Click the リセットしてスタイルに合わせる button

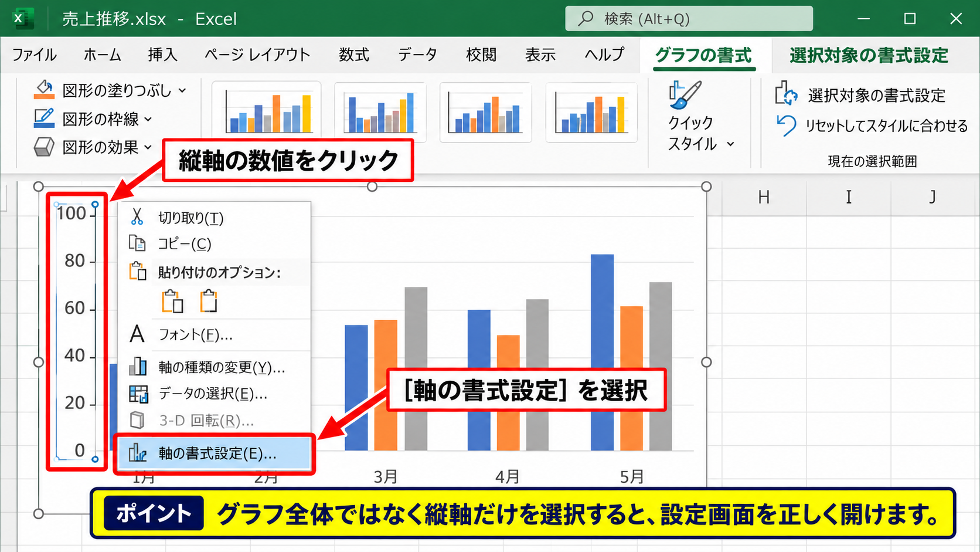tap(872, 126)
